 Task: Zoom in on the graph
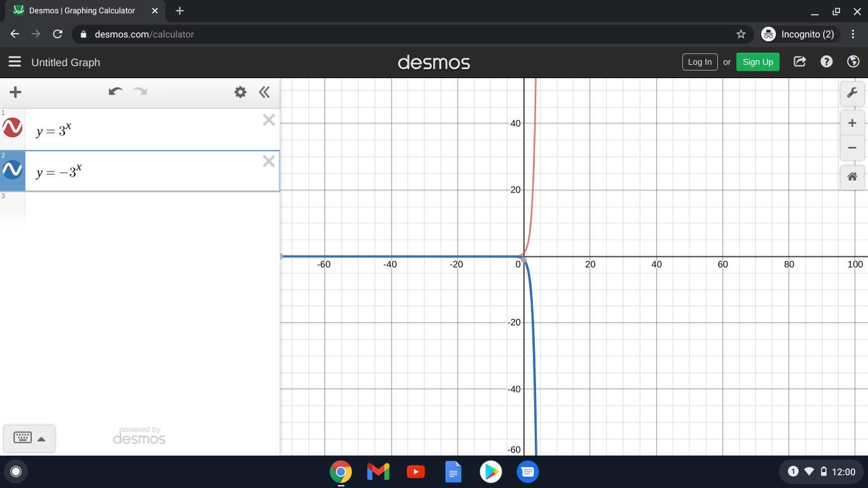(x=852, y=123)
